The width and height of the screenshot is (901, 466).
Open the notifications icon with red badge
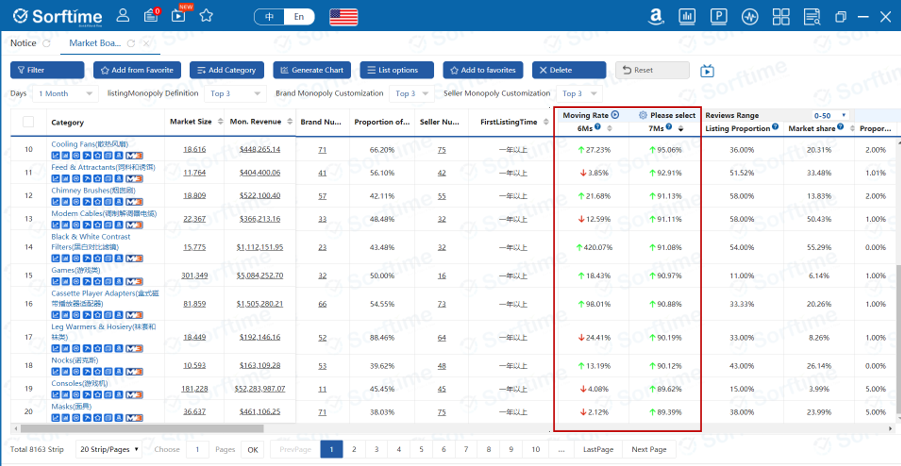pyautogui.click(x=150, y=16)
